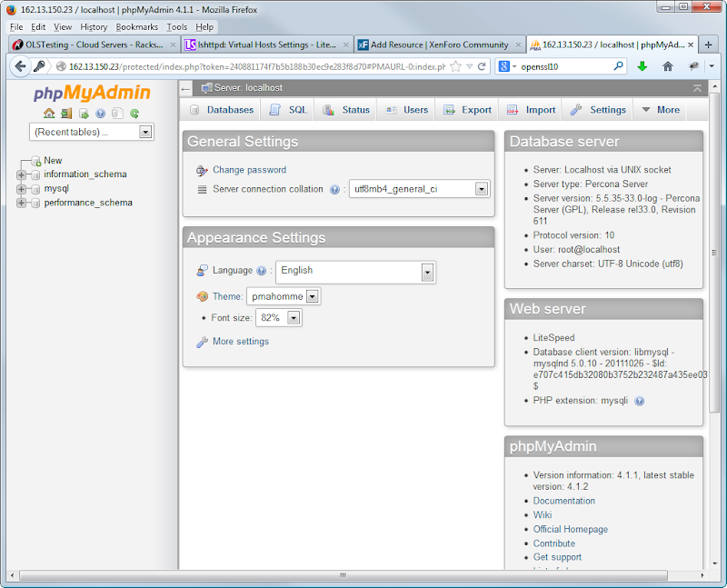Click the Get support link
The height and width of the screenshot is (588, 727).
tap(557, 557)
